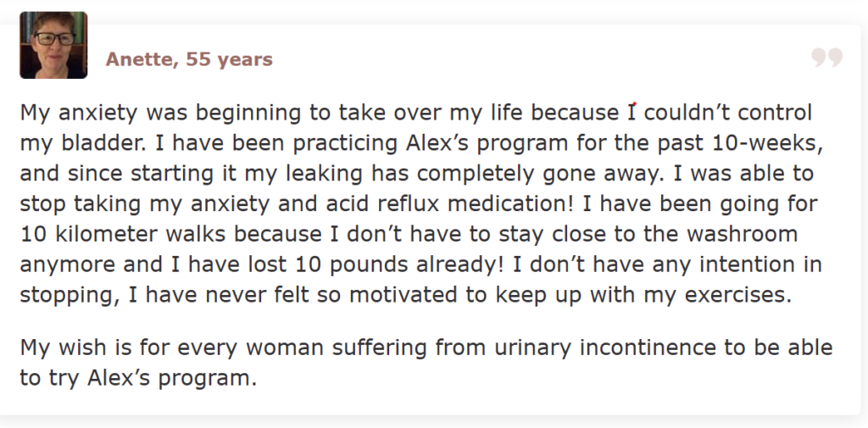Screen dimensions: 868x428
Task: Click Anette's profile photo thumbnail
Action: coord(53,45)
